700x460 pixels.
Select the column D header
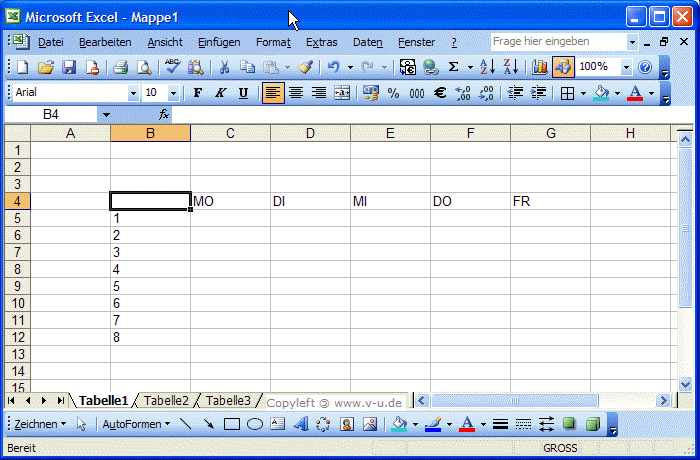[x=310, y=133]
